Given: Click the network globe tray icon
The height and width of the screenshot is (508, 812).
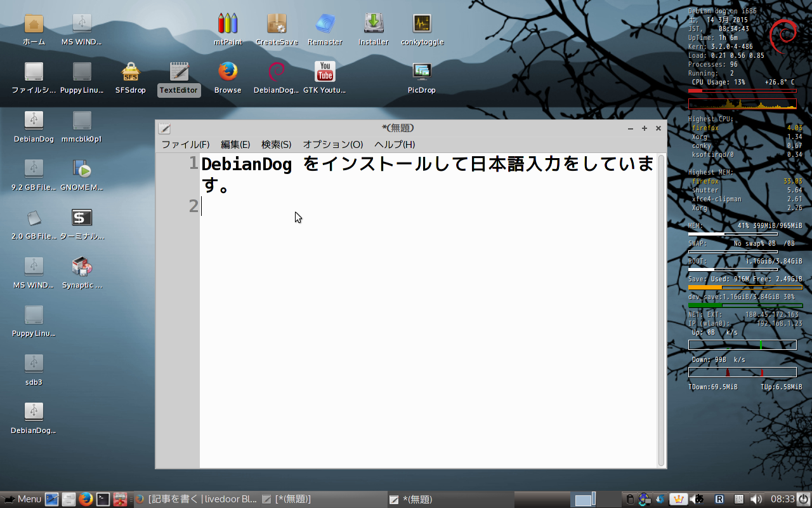Looking at the screenshot, I should click(x=645, y=499).
